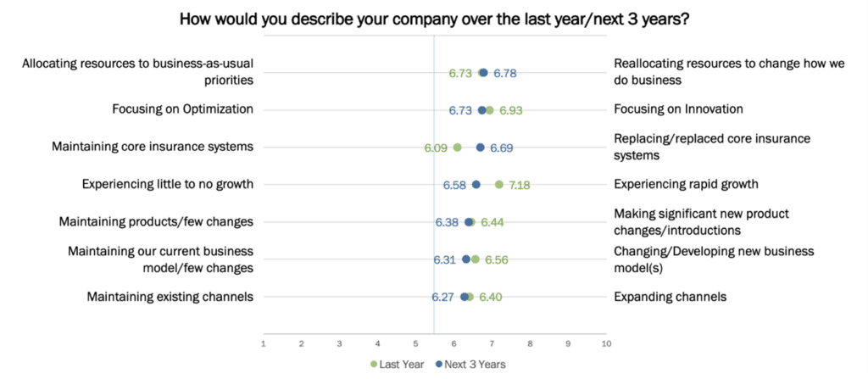
Task: Click the green 6.93 Innovation dot
Action: click(x=489, y=110)
